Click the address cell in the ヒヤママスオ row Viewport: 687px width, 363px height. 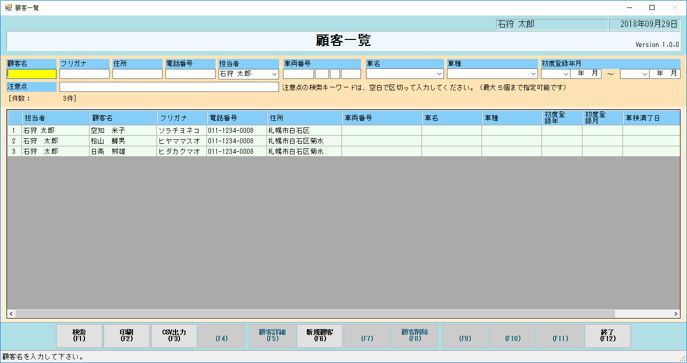click(304, 141)
